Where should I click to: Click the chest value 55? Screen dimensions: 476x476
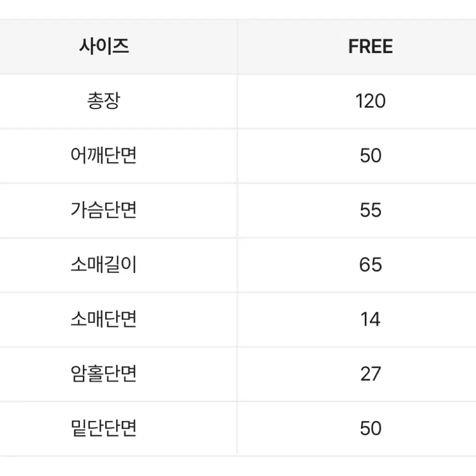click(370, 210)
